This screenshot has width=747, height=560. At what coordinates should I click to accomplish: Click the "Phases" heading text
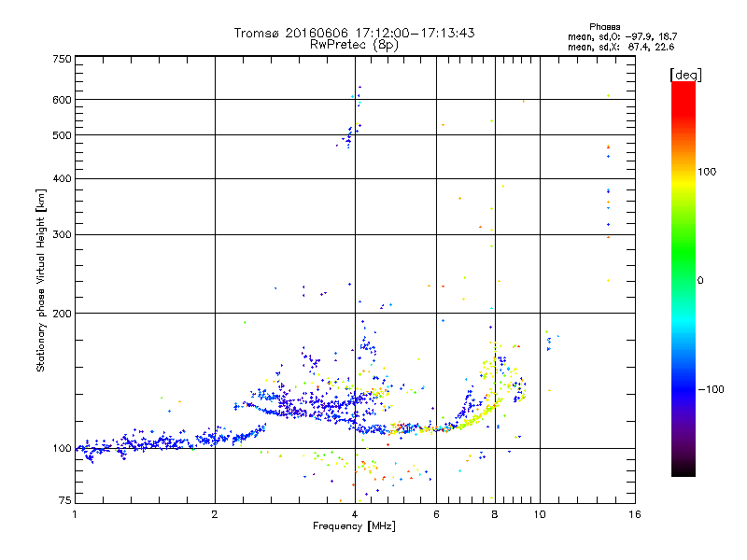click(604, 27)
